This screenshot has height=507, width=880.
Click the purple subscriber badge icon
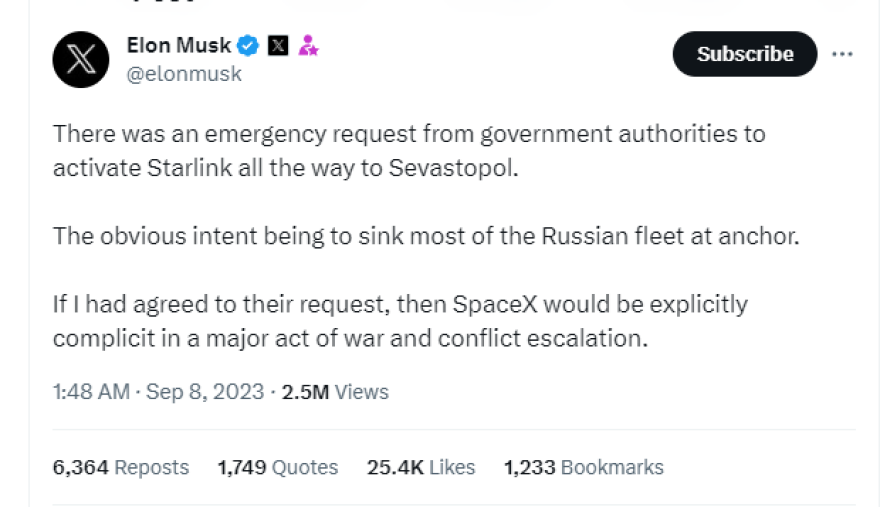pos(308,46)
